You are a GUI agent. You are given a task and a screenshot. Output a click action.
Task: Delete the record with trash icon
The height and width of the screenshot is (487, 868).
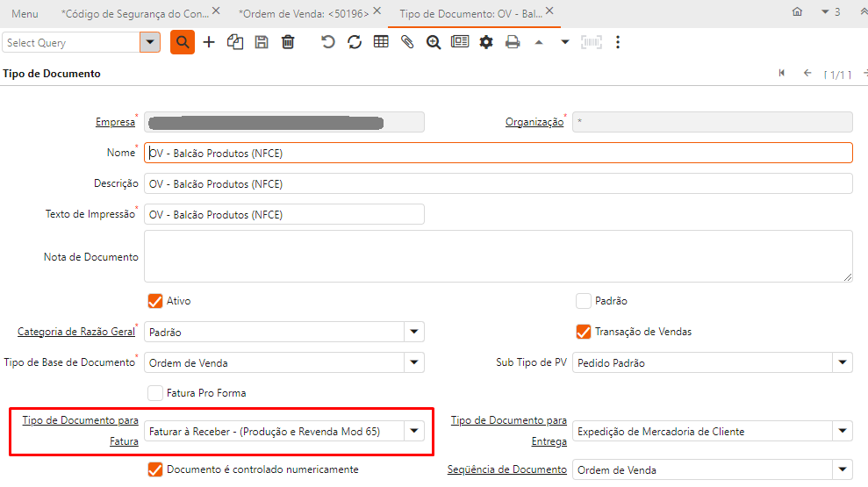tap(288, 42)
